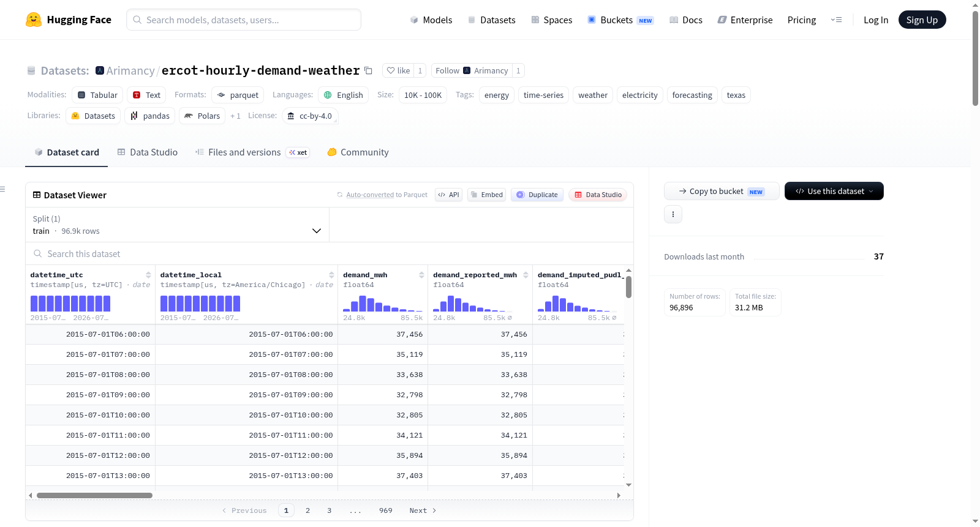Go to the Pricing page
980x527 pixels.
tap(802, 20)
